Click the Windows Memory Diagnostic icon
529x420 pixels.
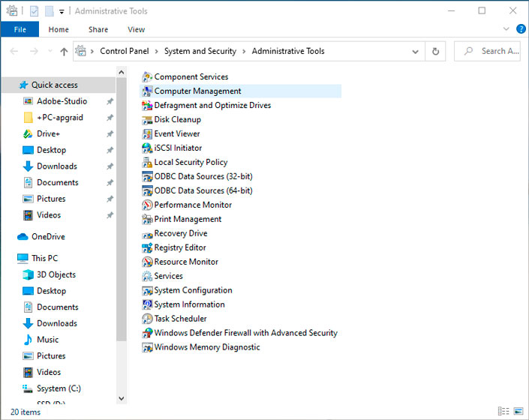click(147, 347)
